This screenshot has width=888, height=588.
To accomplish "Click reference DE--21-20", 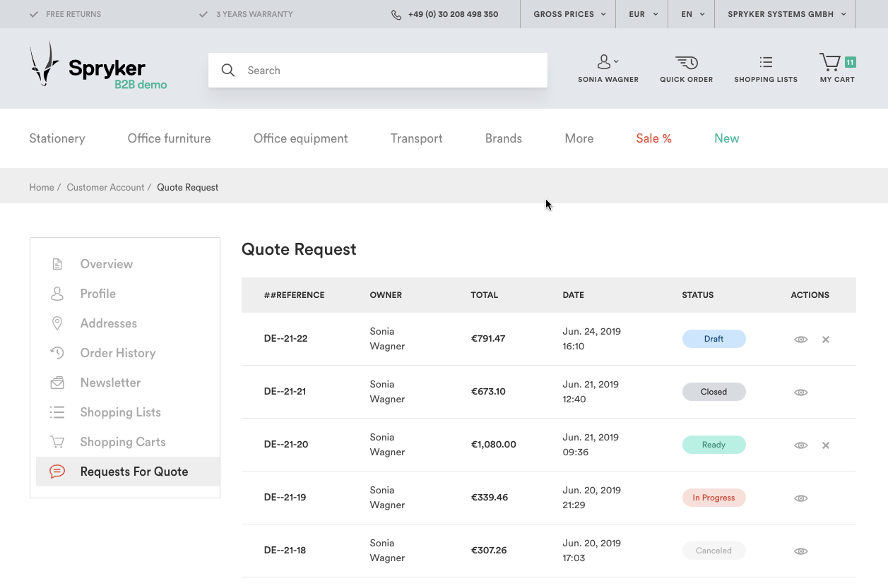I will click(285, 444).
